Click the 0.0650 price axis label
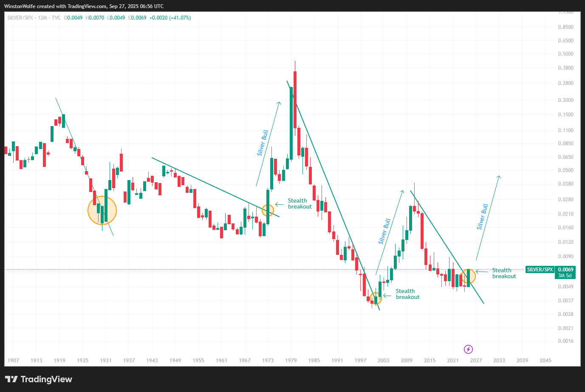 (x=565, y=157)
